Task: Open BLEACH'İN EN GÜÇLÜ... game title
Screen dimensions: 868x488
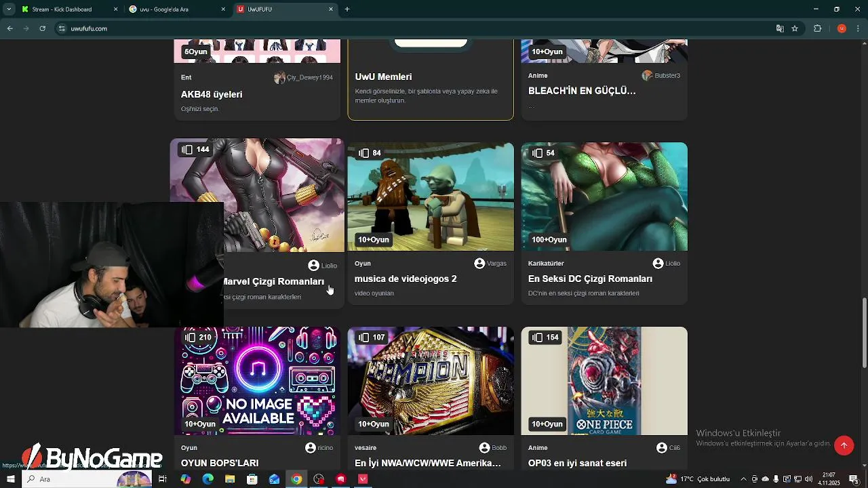Action: tap(582, 91)
